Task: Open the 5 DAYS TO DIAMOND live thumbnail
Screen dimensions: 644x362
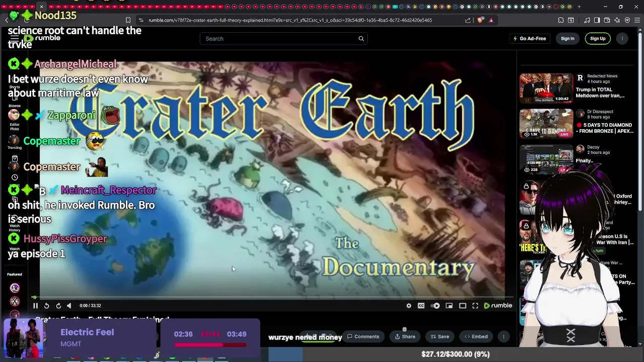Action: (x=546, y=124)
